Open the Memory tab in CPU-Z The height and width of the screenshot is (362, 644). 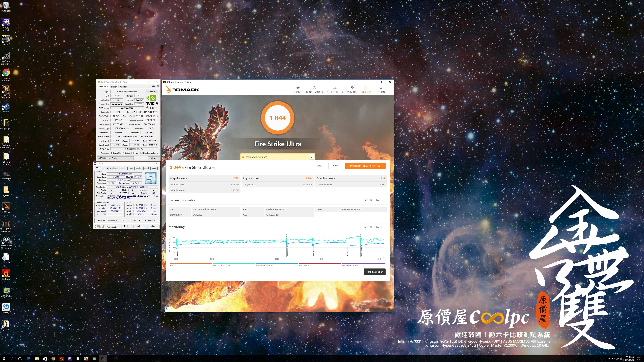pos(123,168)
